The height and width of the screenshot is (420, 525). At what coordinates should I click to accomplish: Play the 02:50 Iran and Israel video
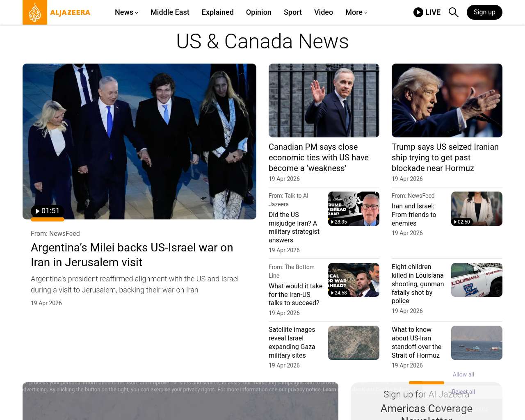[462, 222]
